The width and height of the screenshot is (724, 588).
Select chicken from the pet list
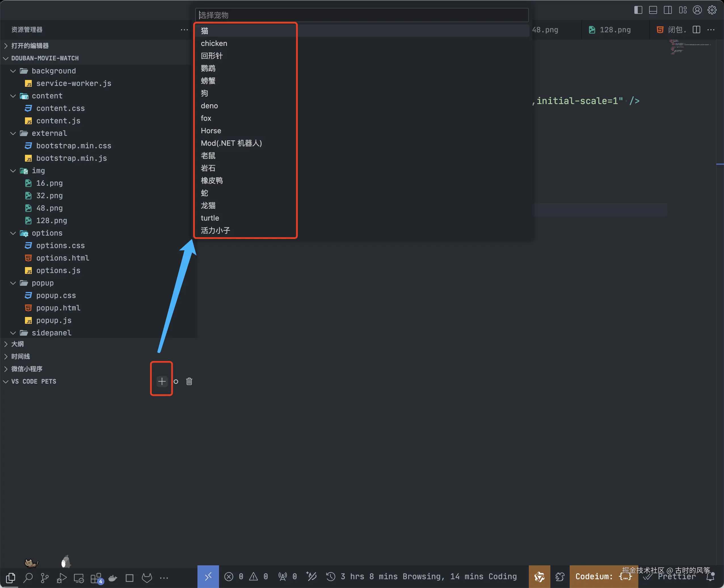214,43
